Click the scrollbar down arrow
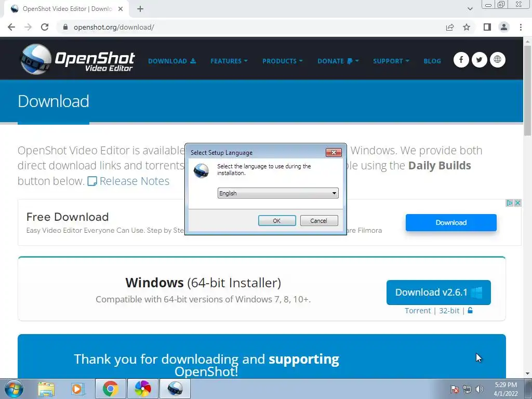The image size is (532, 399). (528, 374)
